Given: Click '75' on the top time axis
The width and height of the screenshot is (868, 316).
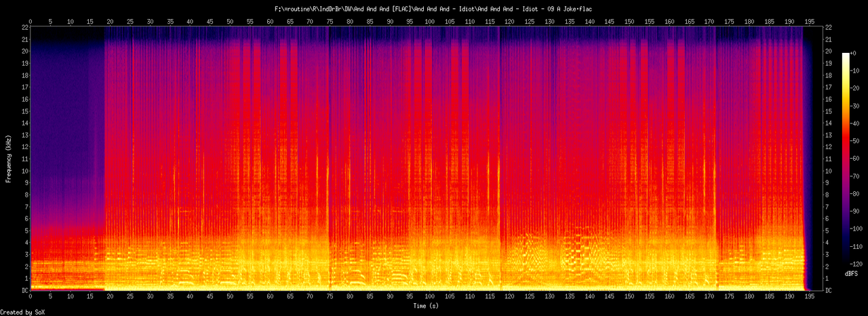Looking at the screenshot, I should click(330, 21).
